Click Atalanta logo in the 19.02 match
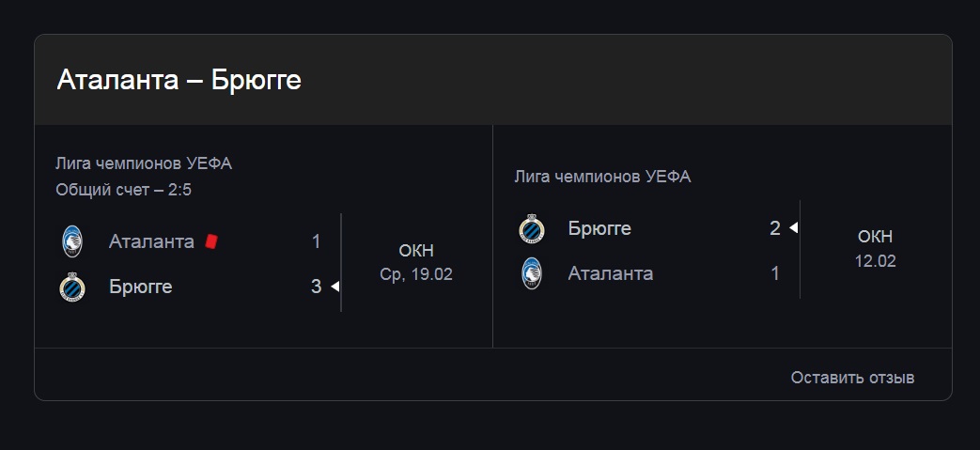 72,241
